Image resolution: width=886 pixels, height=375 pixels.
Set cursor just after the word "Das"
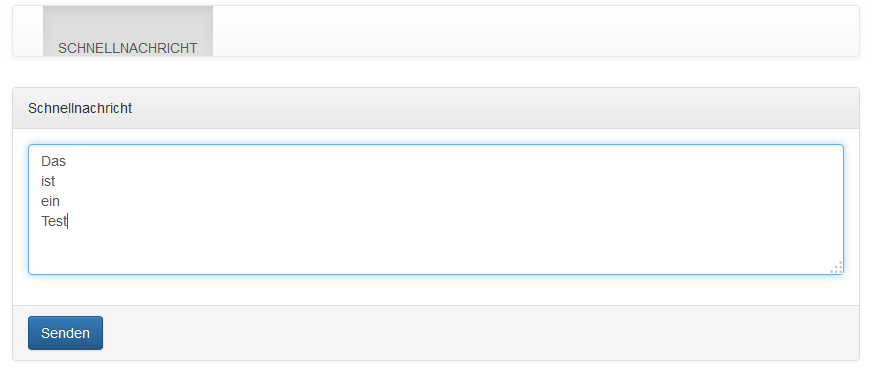pos(67,162)
